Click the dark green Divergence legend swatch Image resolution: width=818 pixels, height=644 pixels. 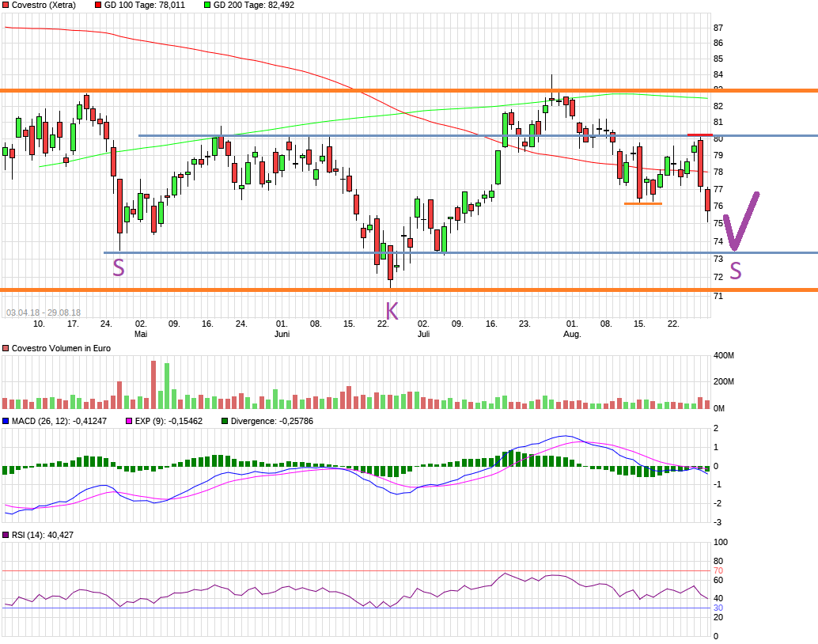[x=225, y=421]
